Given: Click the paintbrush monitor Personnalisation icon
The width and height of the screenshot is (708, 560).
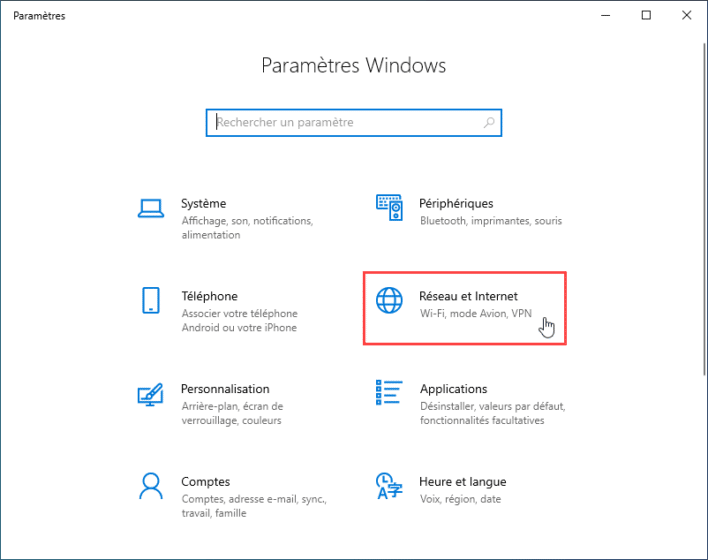Looking at the screenshot, I should coord(151,394).
